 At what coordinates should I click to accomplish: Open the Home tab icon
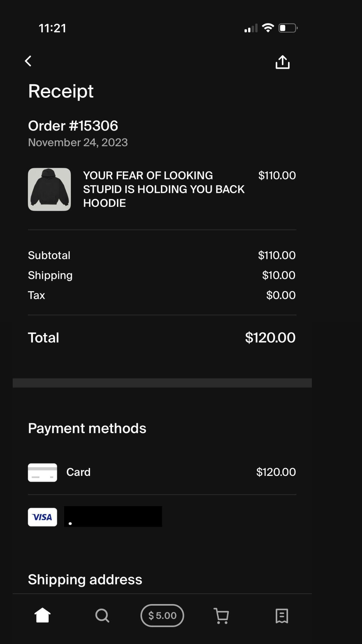coord(42,615)
